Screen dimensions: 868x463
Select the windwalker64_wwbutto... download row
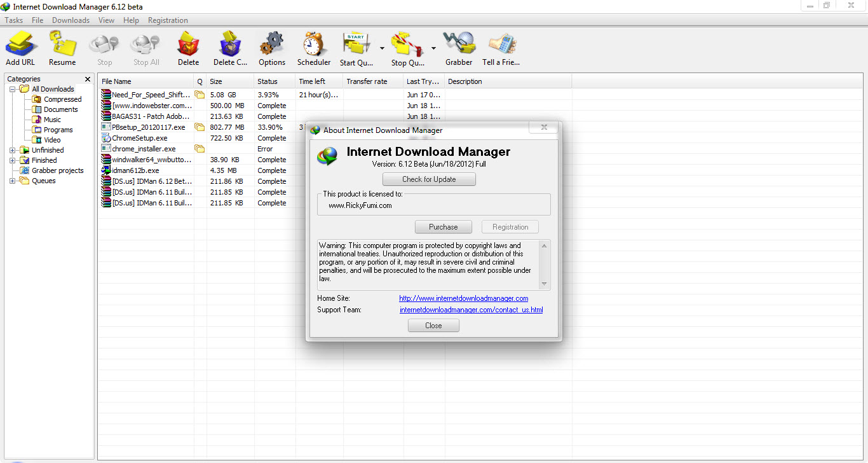(152, 160)
